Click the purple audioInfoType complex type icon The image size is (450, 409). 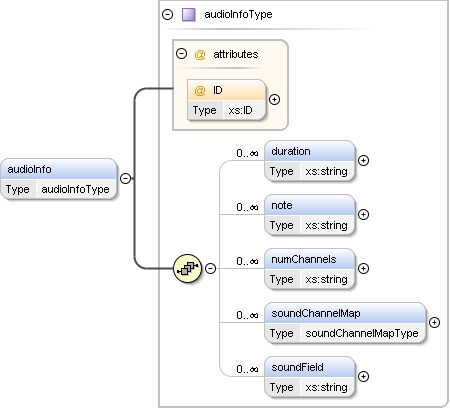tap(189, 15)
